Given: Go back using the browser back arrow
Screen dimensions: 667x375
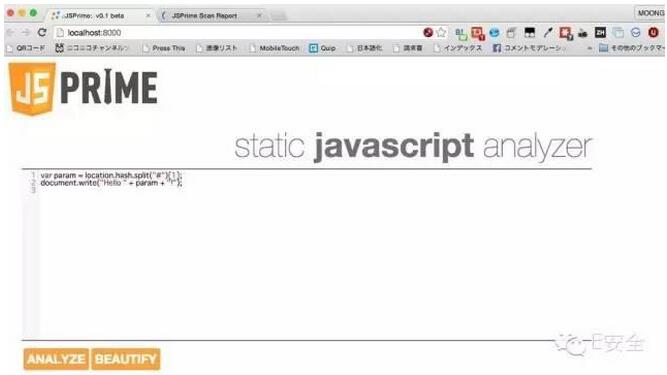Looking at the screenshot, I should click(x=11, y=32).
